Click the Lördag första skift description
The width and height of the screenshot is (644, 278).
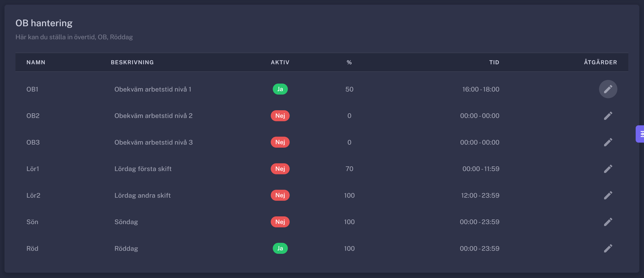tap(143, 169)
